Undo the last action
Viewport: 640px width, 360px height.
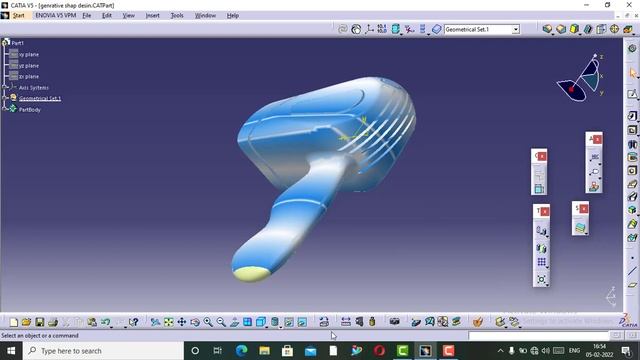tap(105, 322)
